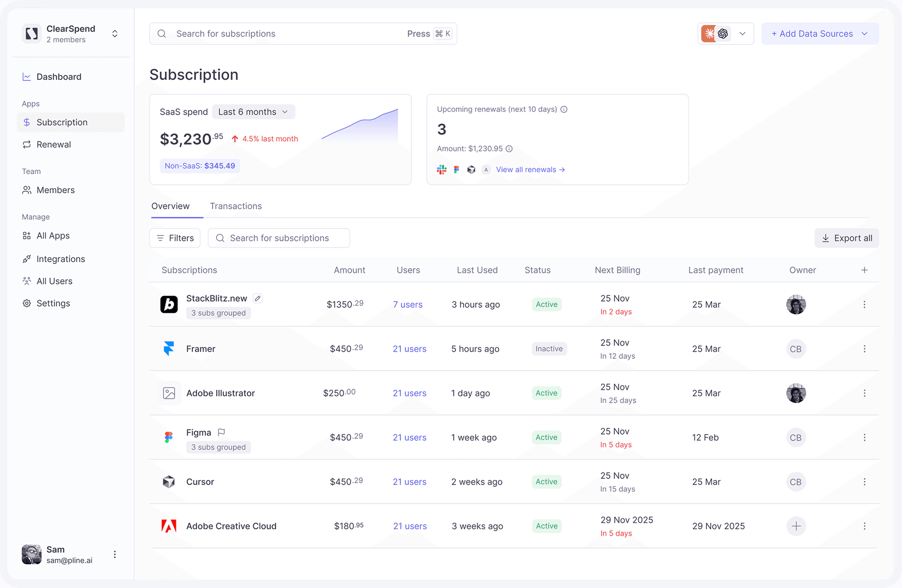Open 21 users link in Framer row

pyautogui.click(x=409, y=349)
